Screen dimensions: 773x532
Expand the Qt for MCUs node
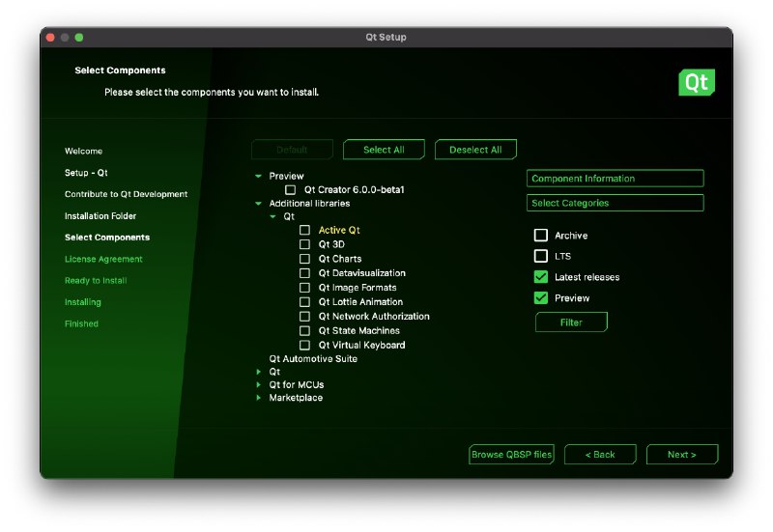(x=258, y=384)
